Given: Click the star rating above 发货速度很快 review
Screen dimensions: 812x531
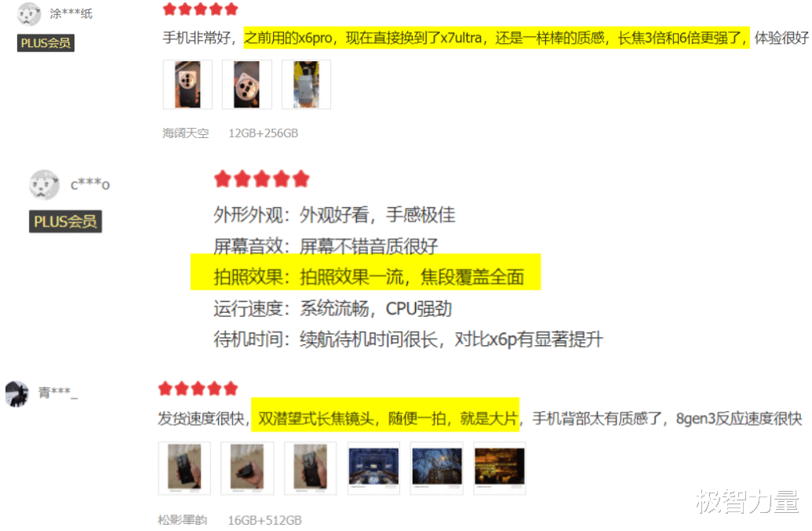Looking at the screenshot, I should 198,388.
